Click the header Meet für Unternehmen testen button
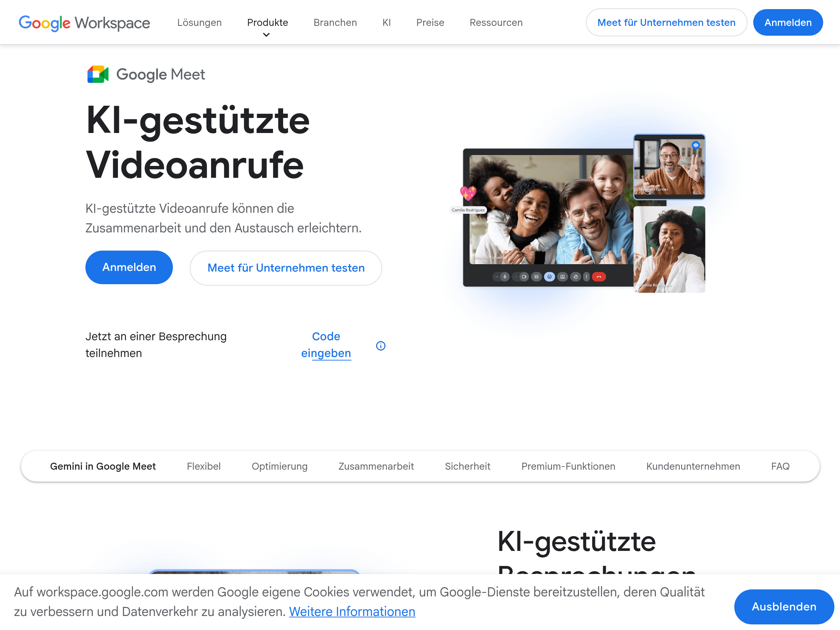This screenshot has width=840, height=630. click(666, 22)
